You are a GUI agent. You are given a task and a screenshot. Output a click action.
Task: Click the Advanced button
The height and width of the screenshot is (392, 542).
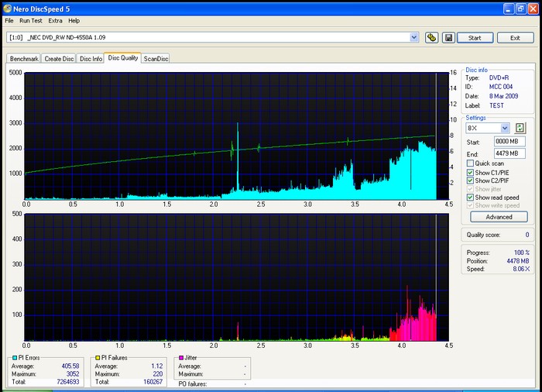(499, 217)
